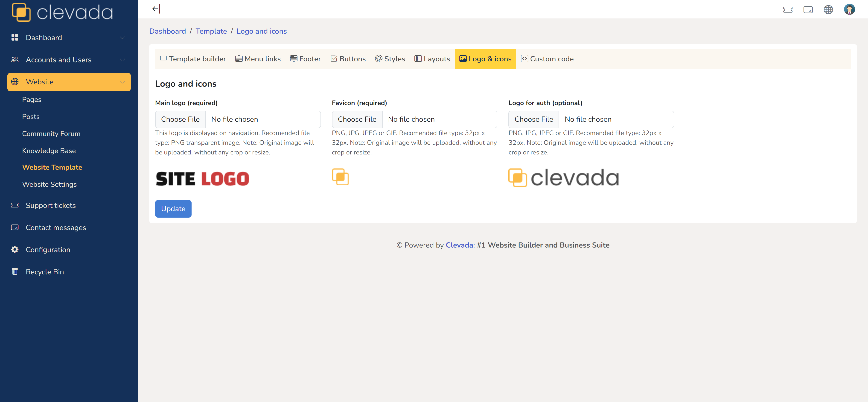Open Website Settings in the sidebar
Image resolution: width=868 pixels, height=402 pixels.
click(x=49, y=184)
